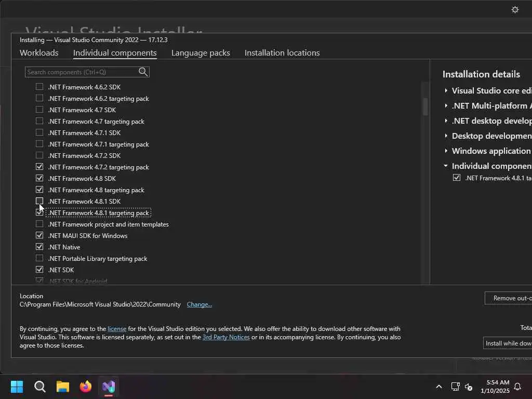The image size is (532, 399).
Task: Check .NET Framework 4.7.1 targeting pack
Action: (39, 144)
